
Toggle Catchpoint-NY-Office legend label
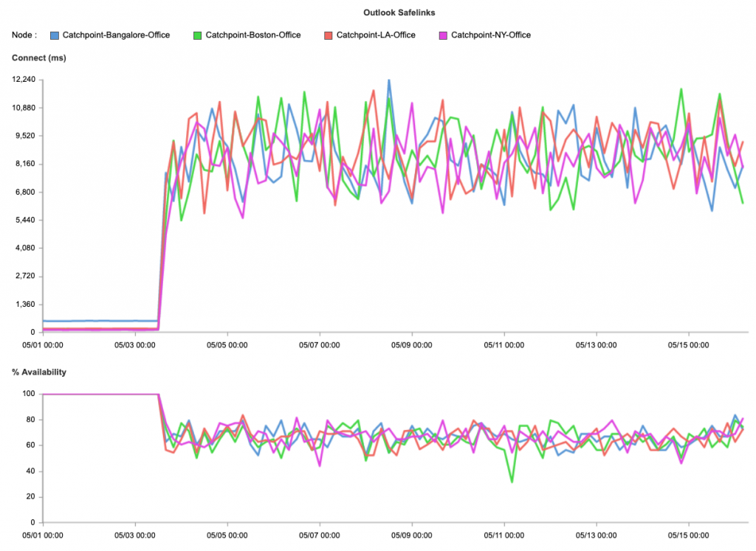pos(491,35)
